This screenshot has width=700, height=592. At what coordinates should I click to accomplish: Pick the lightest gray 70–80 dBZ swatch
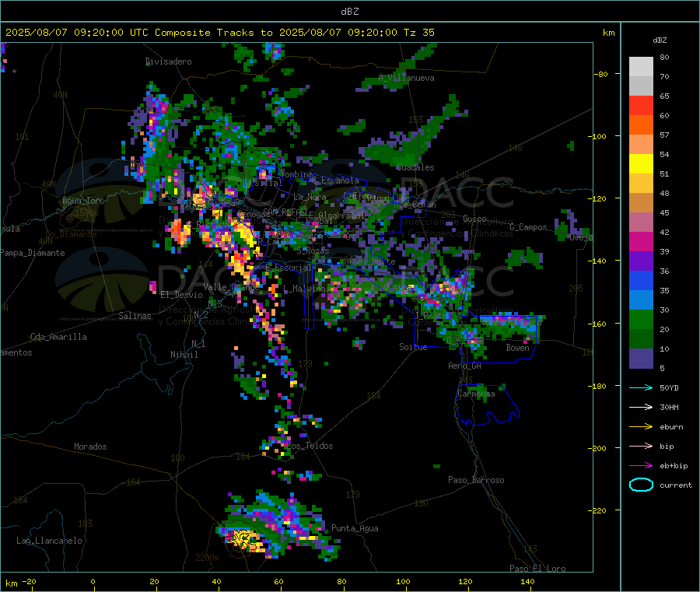(x=641, y=67)
